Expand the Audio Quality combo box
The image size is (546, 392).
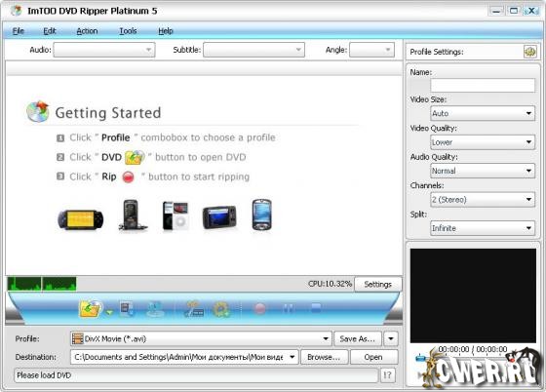tap(483, 171)
